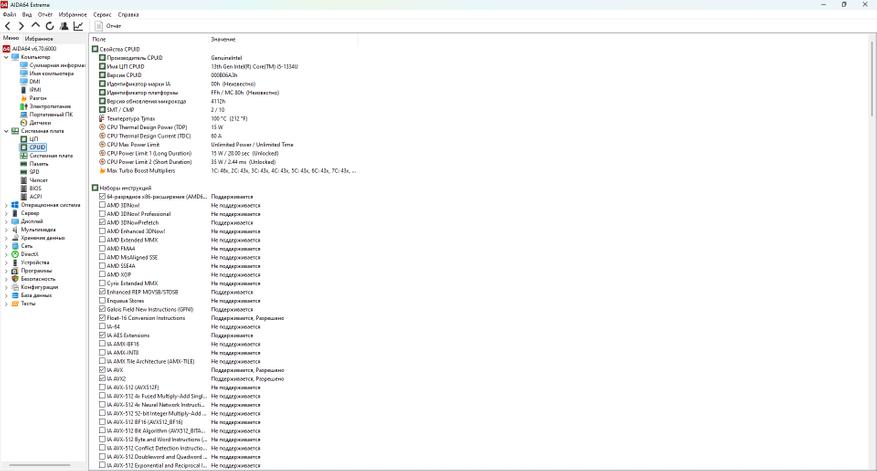The width and height of the screenshot is (877, 471).
Task: Select the Память memory icon
Action: (23, 164)
